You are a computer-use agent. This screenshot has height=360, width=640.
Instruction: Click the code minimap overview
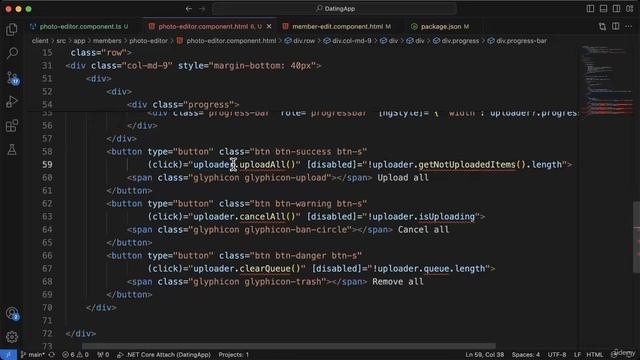tap(606, 82)
